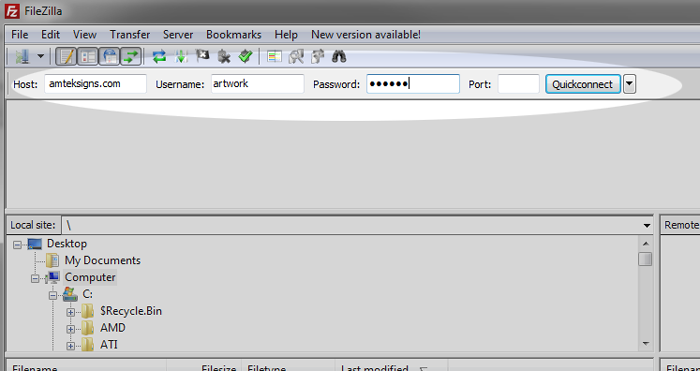Toggle the message log display icon

67,57
